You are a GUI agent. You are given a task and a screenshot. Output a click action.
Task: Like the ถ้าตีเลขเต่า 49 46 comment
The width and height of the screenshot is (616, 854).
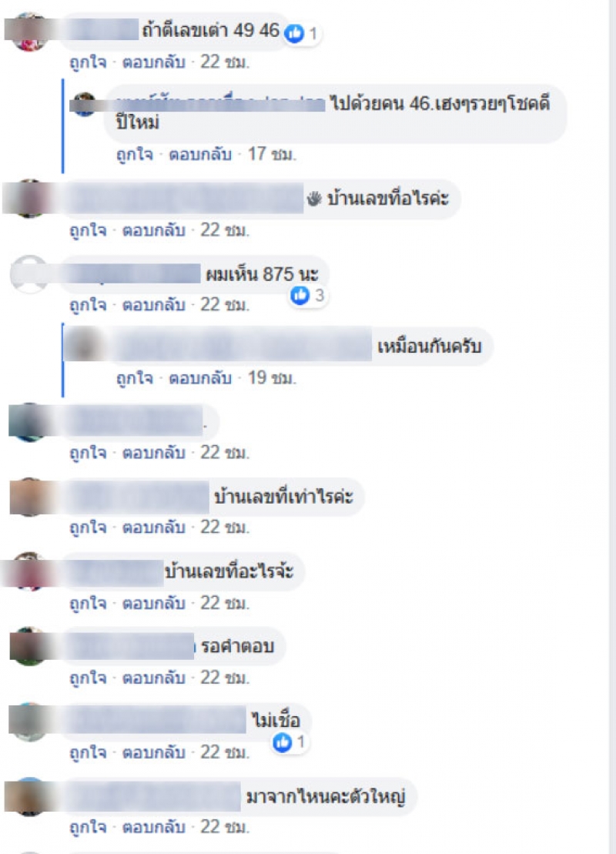(89, 62)
